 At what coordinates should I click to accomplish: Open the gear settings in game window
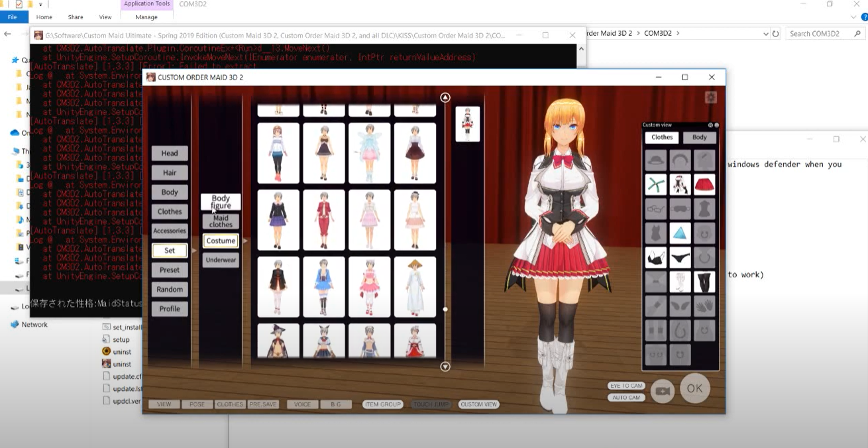(711, 97)
